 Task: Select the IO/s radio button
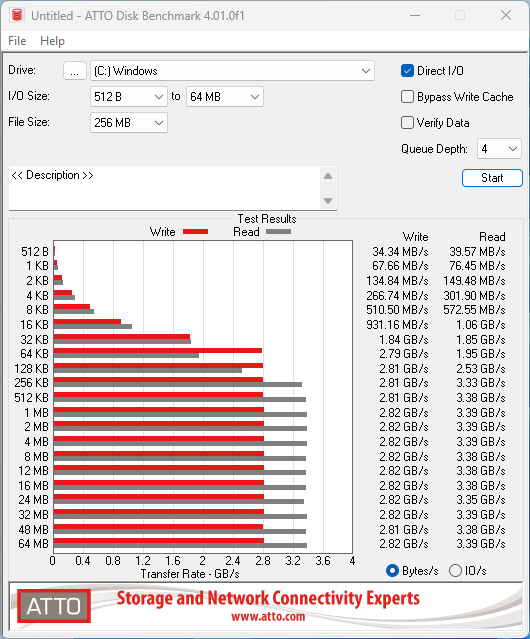click(455, 571)
